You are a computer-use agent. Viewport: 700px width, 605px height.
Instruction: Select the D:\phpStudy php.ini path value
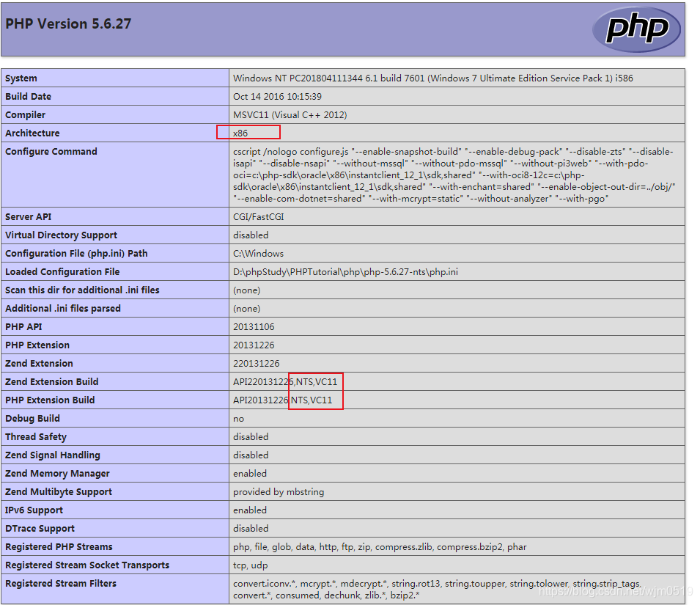[345, 271]
